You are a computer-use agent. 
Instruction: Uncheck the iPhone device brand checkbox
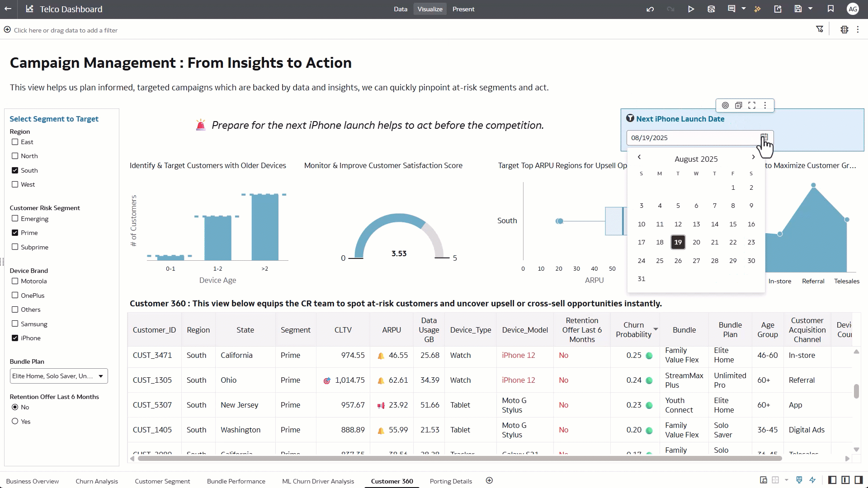tap(15, 338)
